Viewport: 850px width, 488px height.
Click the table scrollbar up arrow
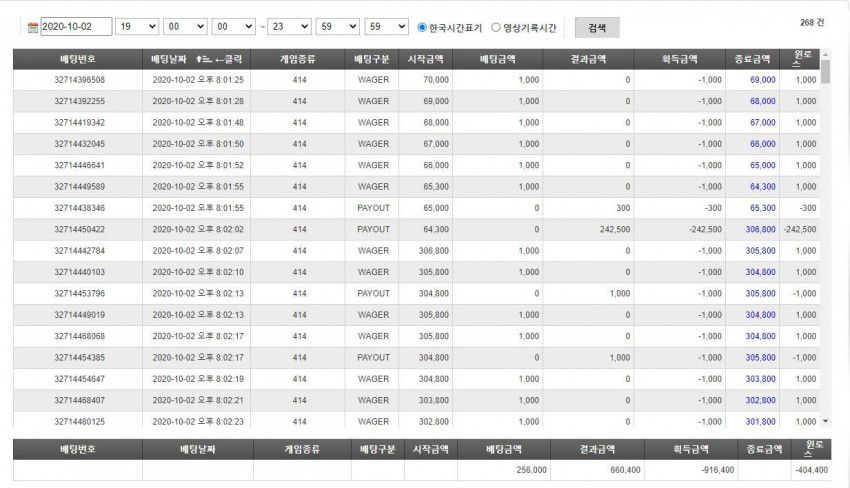826,55
